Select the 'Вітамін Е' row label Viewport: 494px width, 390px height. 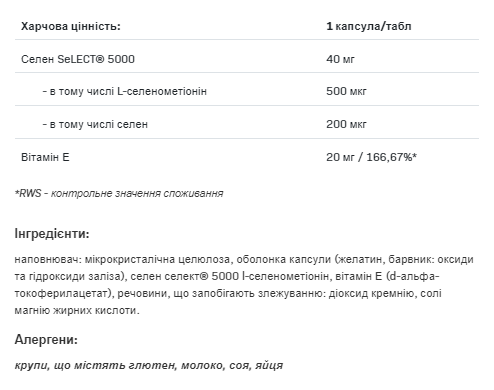click(45, 157)
